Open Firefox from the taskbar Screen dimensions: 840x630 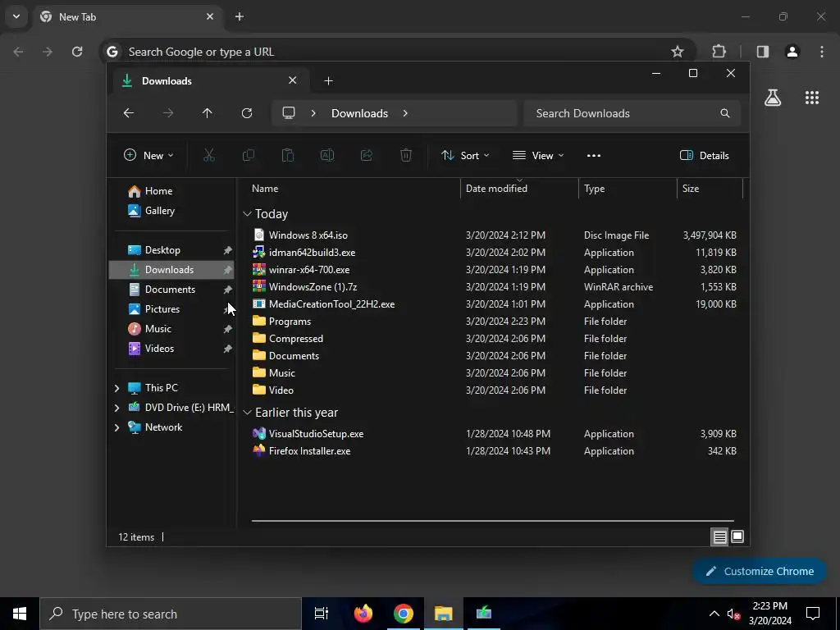(363, 614)
